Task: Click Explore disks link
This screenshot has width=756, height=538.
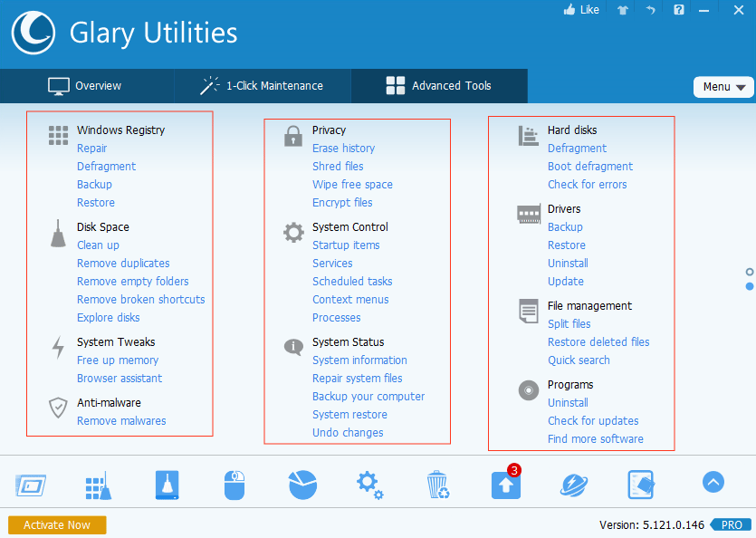Action: pos(108,318)
